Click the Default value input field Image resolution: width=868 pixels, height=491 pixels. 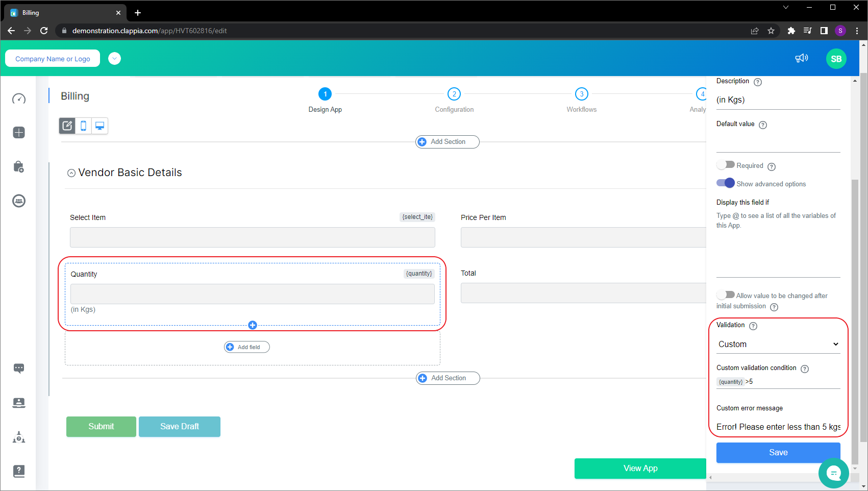(778, 143)
